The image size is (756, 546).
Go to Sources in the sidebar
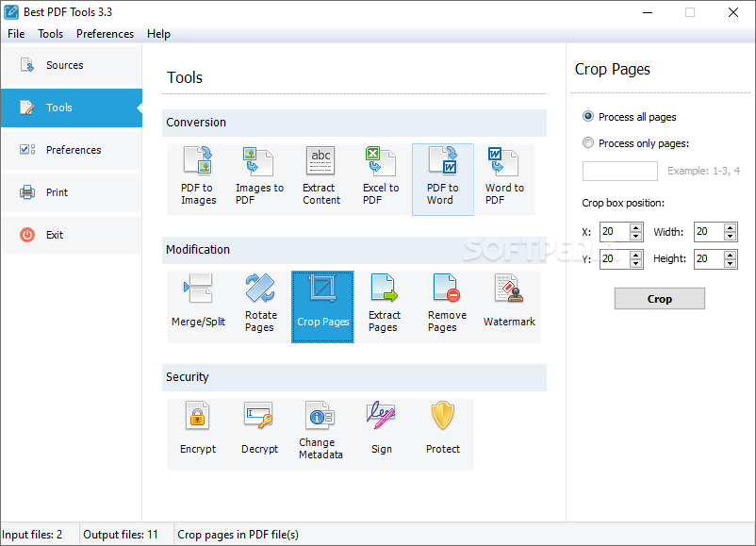72,65
